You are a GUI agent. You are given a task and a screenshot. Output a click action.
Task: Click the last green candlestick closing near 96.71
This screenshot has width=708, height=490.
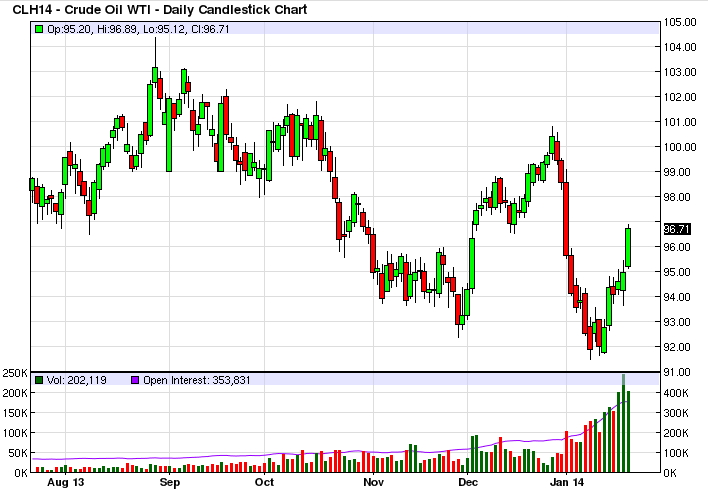[628, 247]
